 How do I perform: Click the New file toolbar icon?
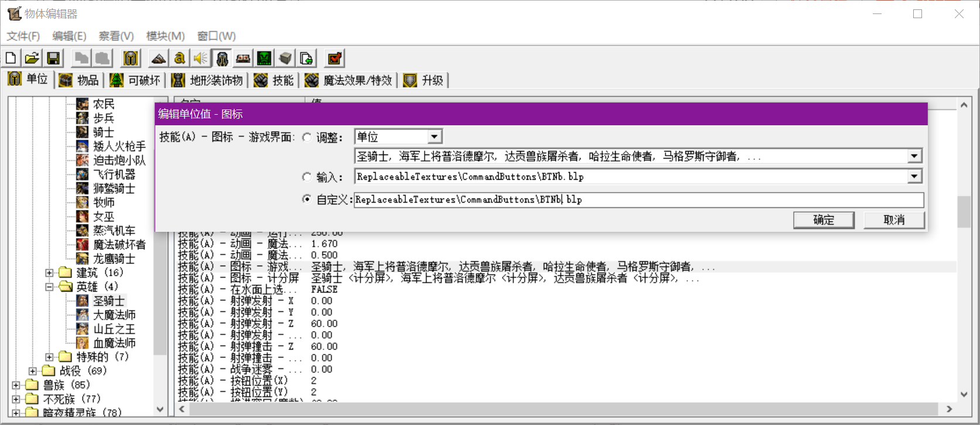[x=11, y=58]
